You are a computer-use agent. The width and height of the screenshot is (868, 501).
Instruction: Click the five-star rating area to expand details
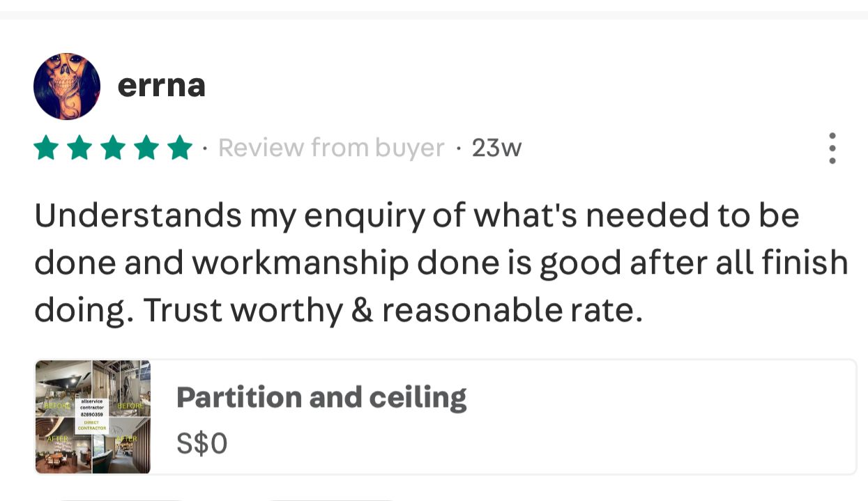tap(113, 147)
